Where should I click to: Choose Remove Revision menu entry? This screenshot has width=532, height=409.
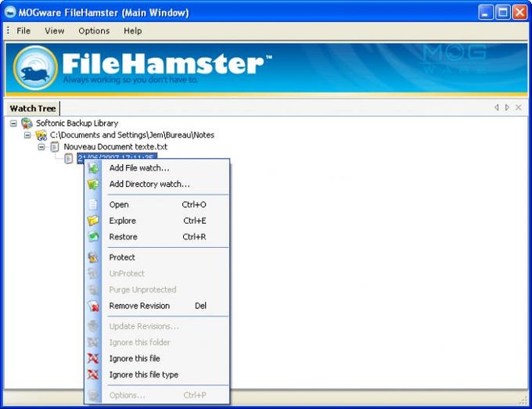[x=157, y=306]
